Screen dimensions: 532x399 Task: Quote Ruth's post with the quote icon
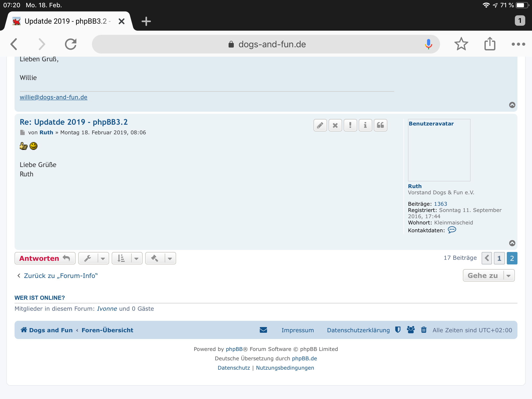[x=380, y=125]
